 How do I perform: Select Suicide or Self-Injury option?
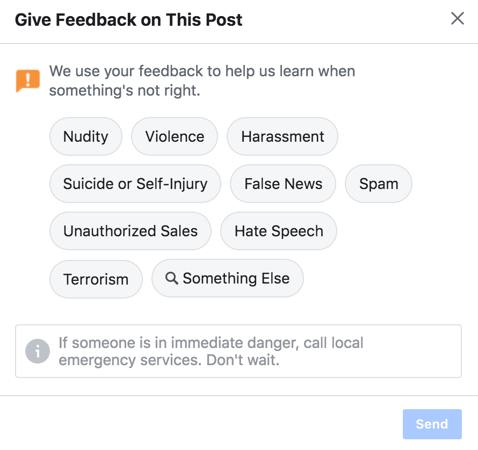[135, 184]
